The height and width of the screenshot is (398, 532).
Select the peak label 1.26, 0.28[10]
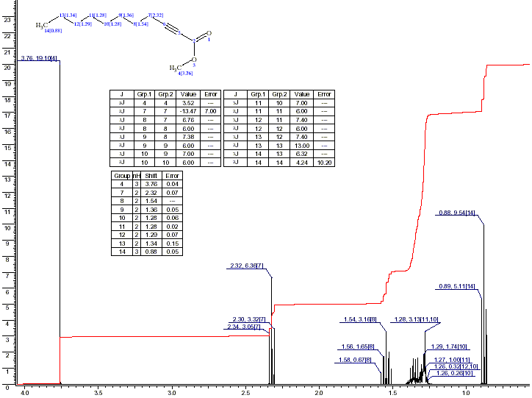(x=454, y=373)
